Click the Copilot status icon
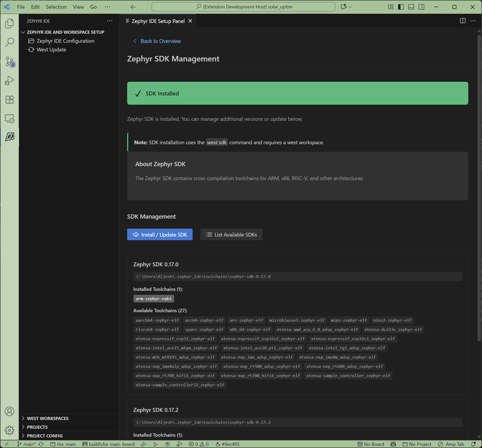This screenshot has width=482, height=448. coord(393,444)
